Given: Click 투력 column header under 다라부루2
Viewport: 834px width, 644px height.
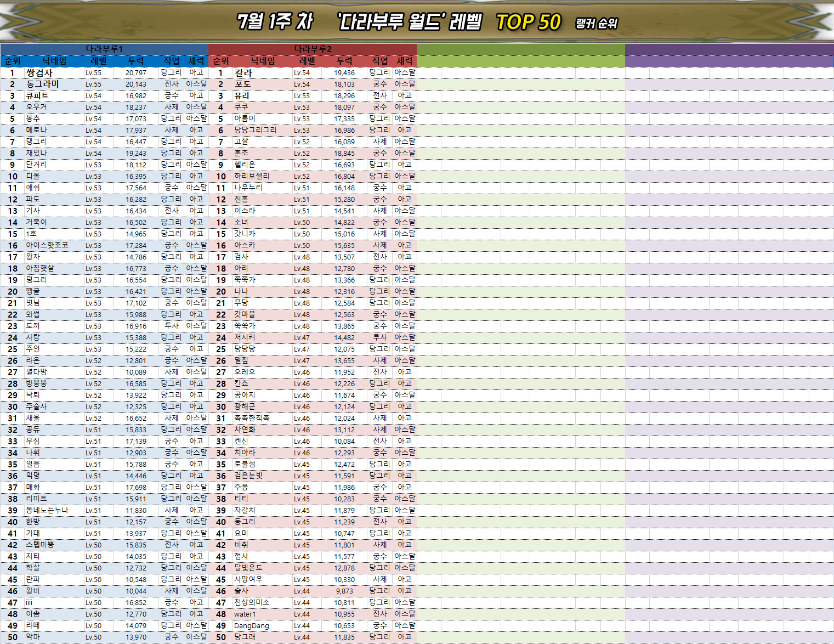Looking at the screenshot, I should tap(344, 61).
